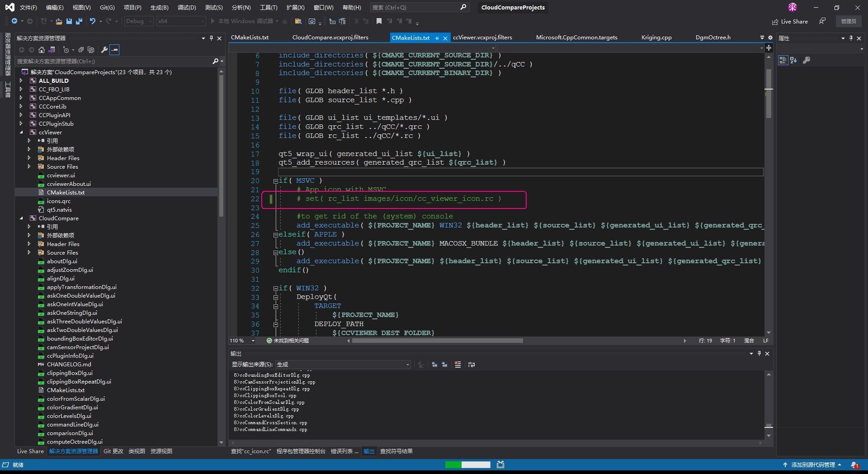Open the 生成(B) build menu
Image resolution: width=868 pixels, height=474 pixels.
(x=159, y=8)
